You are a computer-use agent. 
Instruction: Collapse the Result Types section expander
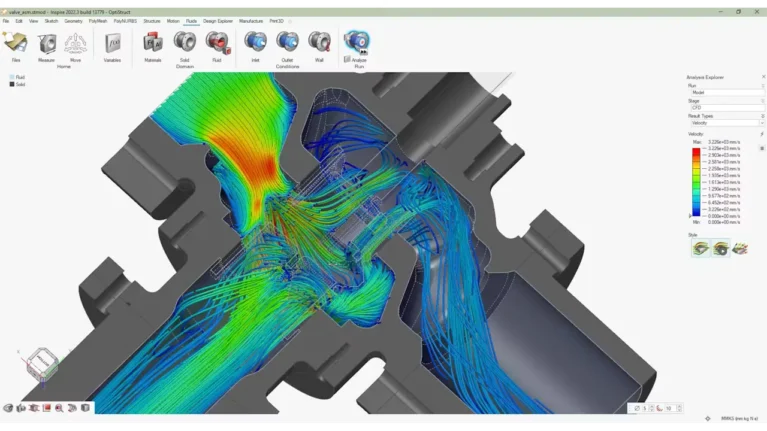[x=762, y=116]
